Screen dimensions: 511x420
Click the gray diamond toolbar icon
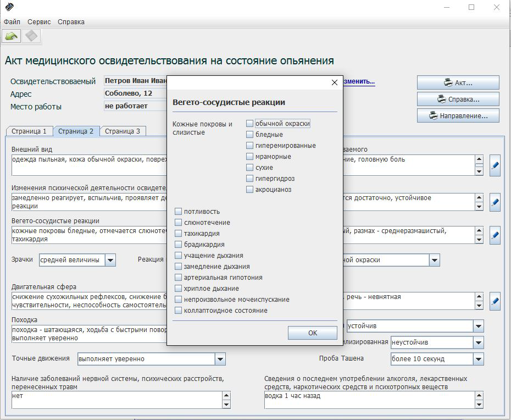(31, 36)
